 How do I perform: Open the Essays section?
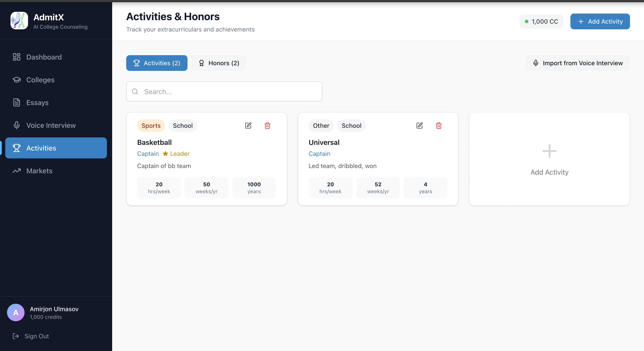point(37,102)
